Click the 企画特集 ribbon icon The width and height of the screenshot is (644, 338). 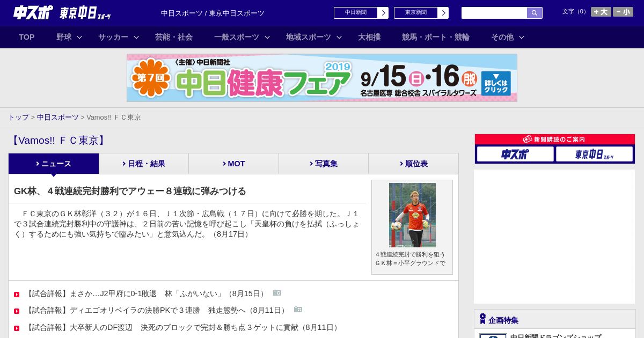482,319
